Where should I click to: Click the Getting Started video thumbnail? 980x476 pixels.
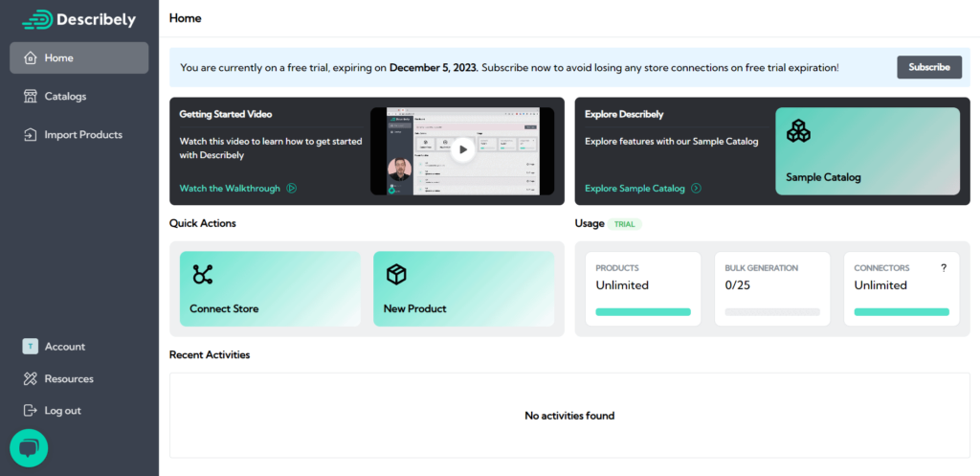(462, 151)
